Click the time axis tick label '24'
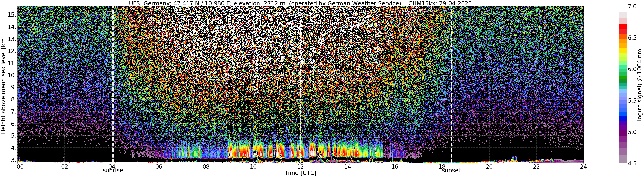This screenshot has width=644, height=177. click(x=583, y=167)
